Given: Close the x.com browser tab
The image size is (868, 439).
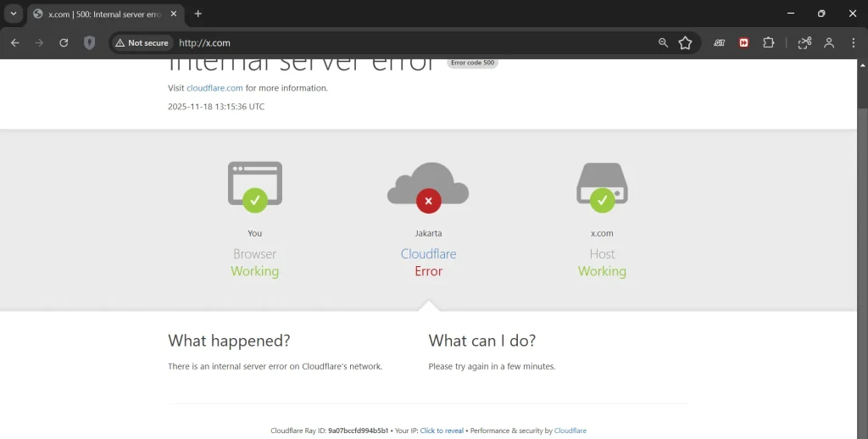Looking at the screenshot, I should (x=174, y=14).
